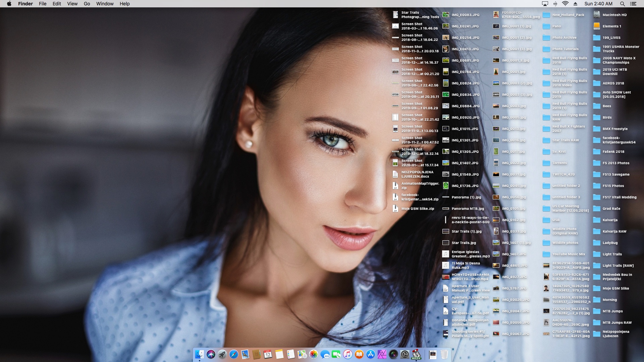Select the Bees folder
The image size is (644, 362).
[x=602, y=106]
